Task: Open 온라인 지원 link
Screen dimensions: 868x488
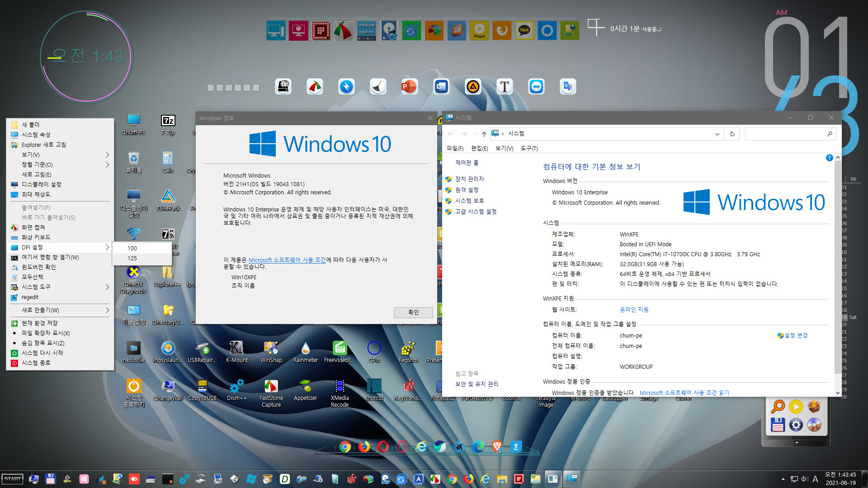Action: coord(634,310)
